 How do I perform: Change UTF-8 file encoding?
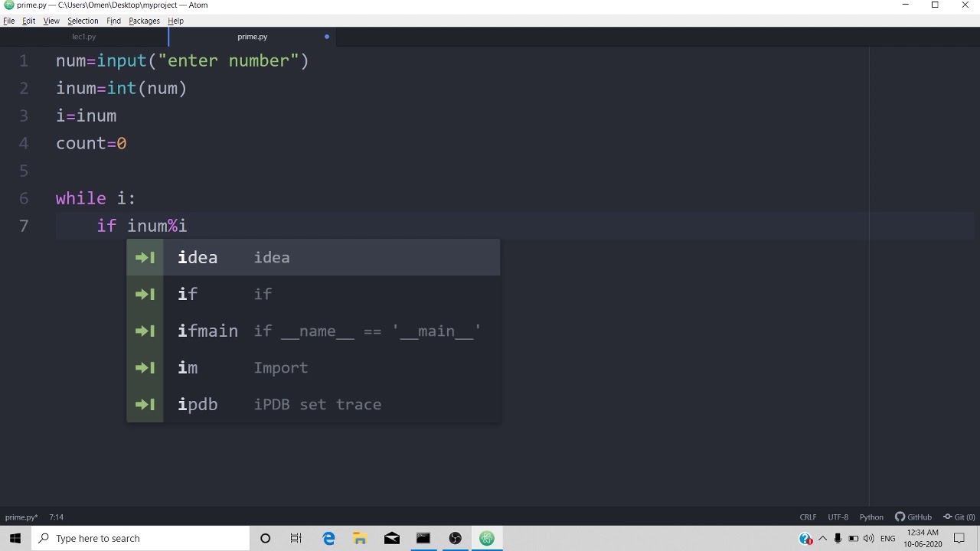coord(838,517)
